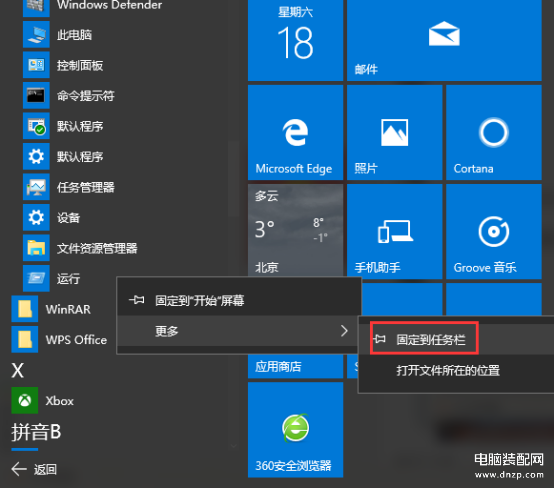Open the WPS Office folder icon

25,340
